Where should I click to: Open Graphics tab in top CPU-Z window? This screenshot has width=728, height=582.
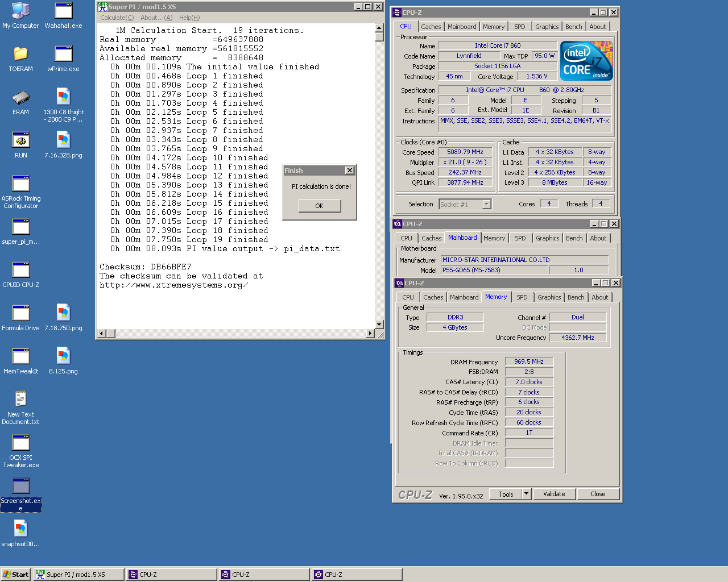point(547,27)
